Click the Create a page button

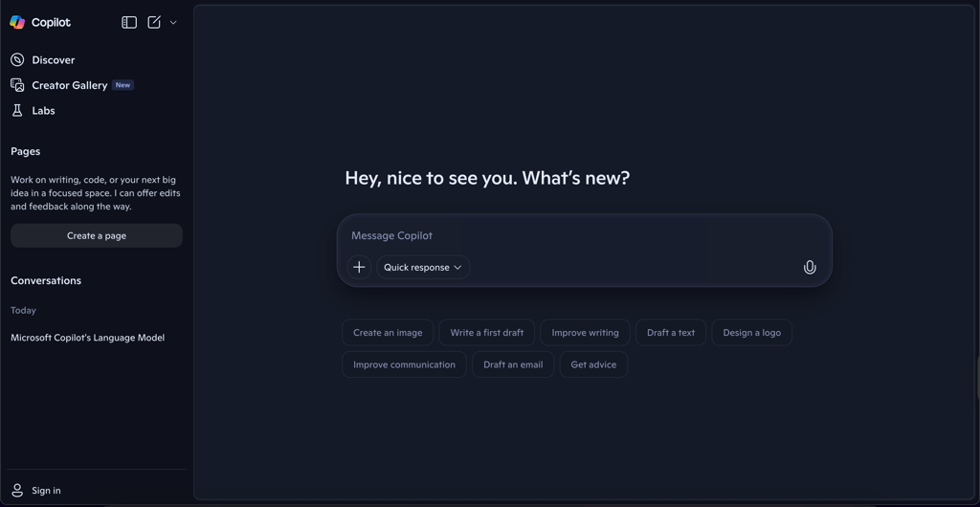pyautogui.click(x=97, y=235)
